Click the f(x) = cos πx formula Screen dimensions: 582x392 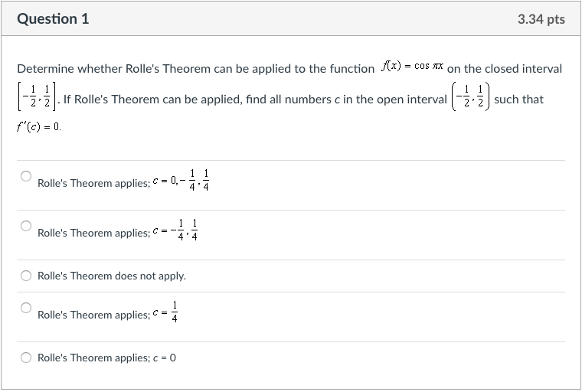point(411,67)
